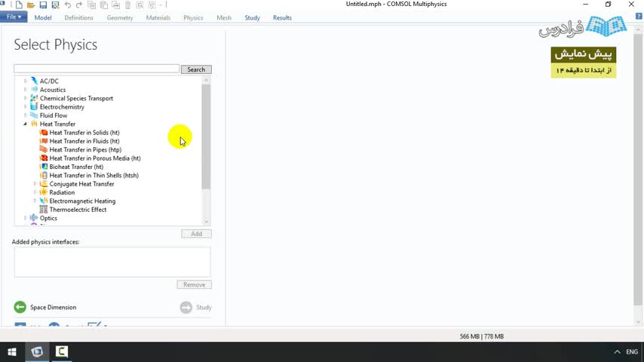Switch to the Results ribbon tab

point(282,17)
